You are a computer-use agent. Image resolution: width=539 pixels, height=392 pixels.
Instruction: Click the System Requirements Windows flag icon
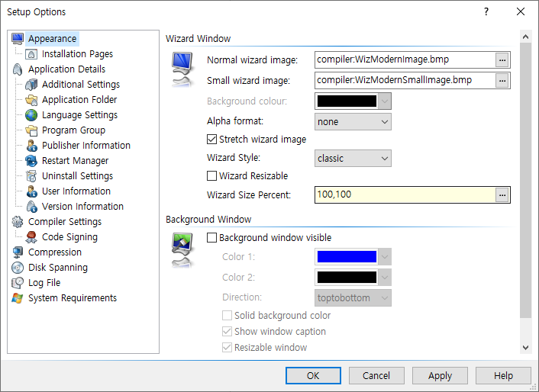pos(18,298)
